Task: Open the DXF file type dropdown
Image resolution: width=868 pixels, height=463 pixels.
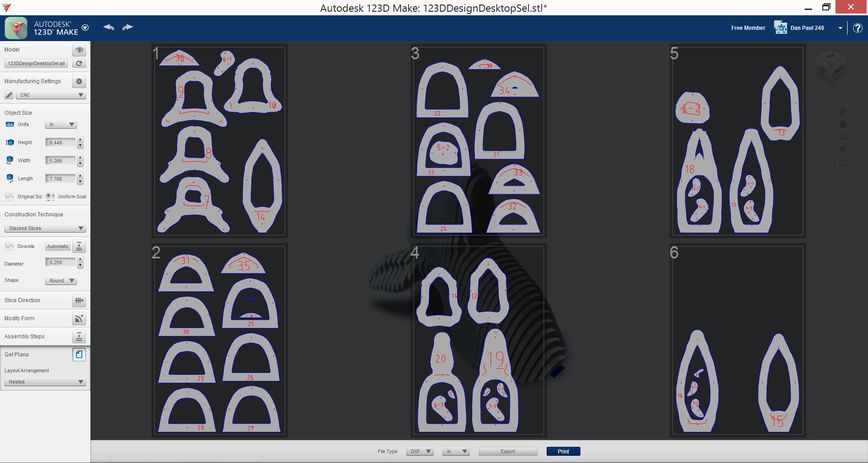Action: click(x=420, y=451)
